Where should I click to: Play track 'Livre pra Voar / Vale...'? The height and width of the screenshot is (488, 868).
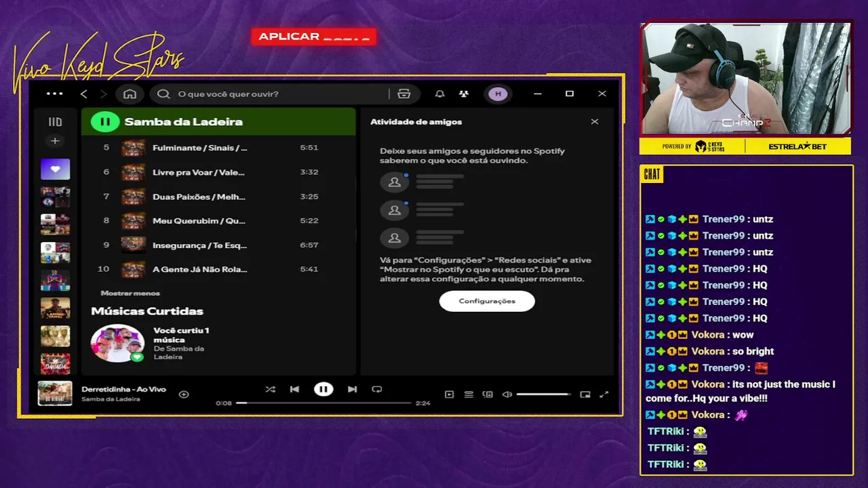pyautogui.click(x=218, y=172)
